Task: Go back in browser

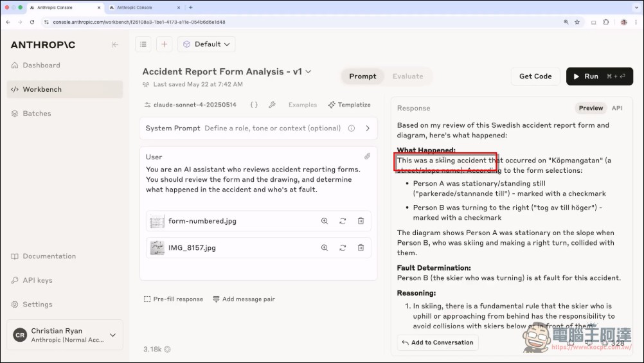Action: coord(8,22)
